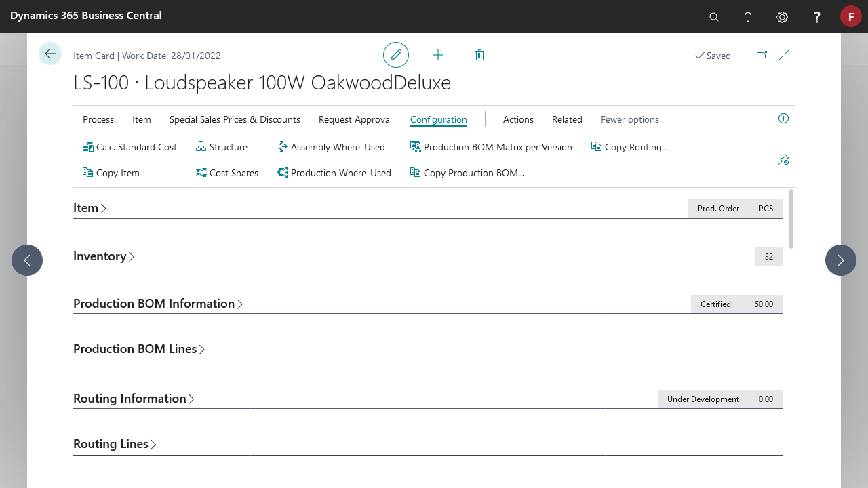Expand the Production BOM Lines section
The image size is (868, 488).
tap(139, 349)
